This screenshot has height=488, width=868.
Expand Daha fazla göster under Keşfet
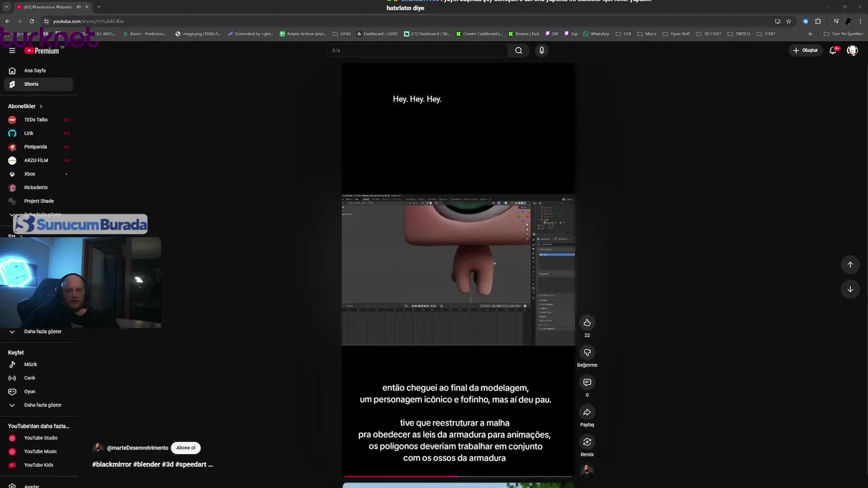coord(38,405)
